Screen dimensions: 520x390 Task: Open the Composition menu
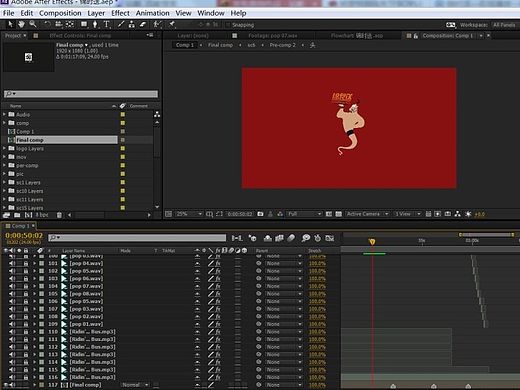coord(60,13)
